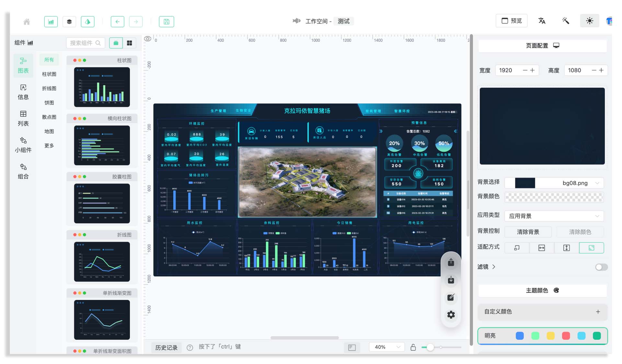The width and height of the screenshot is (622, 364).
Task: Select the 明亮 theme color row
Action: 543,336
